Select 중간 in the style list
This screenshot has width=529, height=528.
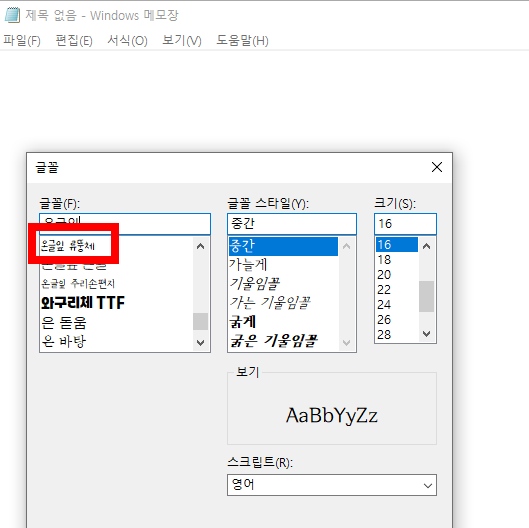(283, 246)
